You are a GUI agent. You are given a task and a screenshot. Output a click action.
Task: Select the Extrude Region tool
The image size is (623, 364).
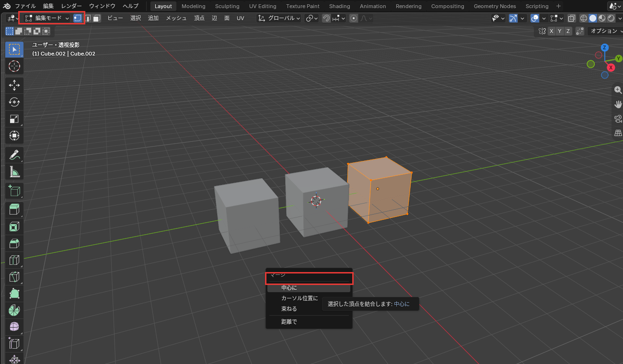coord(14,209)
